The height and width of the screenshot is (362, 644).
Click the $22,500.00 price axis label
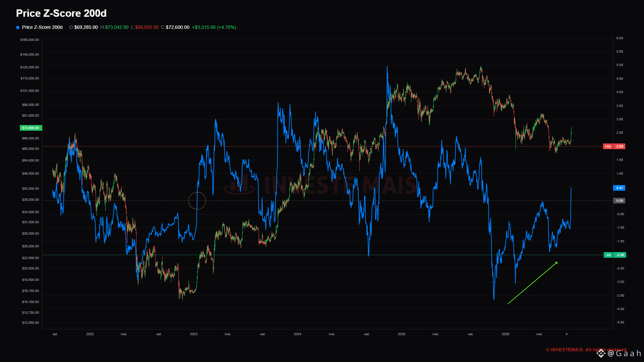pos(31,258)
